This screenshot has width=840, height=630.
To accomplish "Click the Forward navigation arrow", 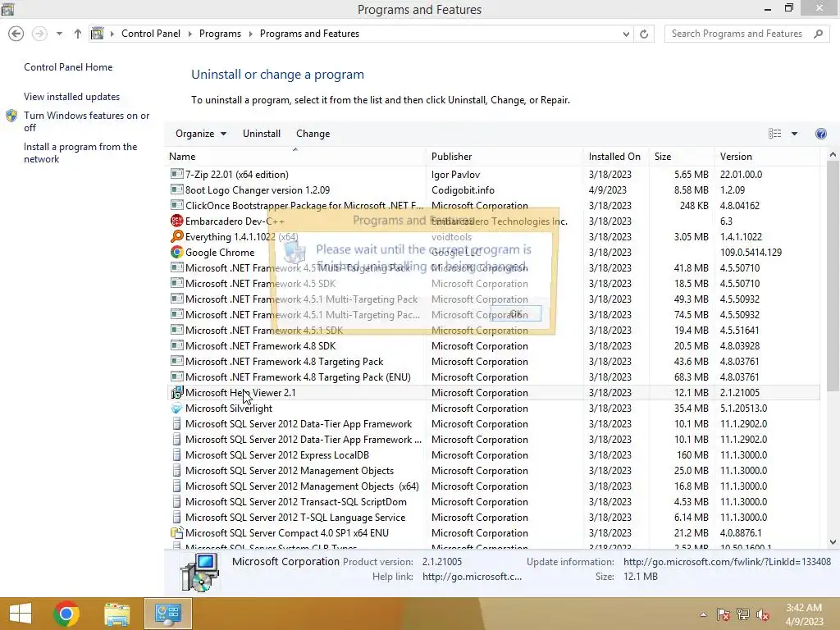I will click(x=39, y=34).
